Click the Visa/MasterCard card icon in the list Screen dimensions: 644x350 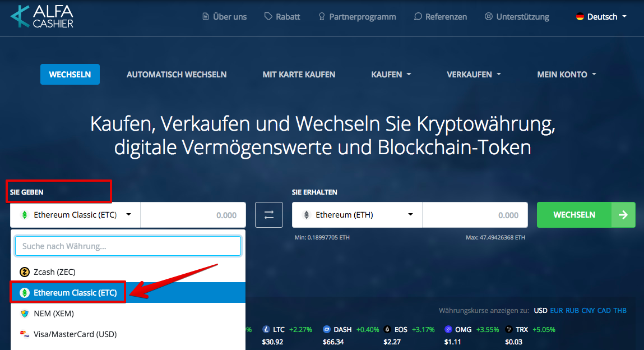tap(25, 334)
